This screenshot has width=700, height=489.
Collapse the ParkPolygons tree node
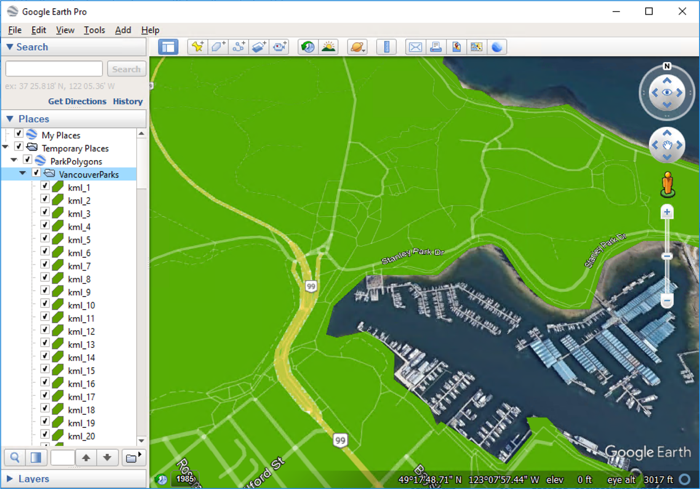tap(14, 159)
